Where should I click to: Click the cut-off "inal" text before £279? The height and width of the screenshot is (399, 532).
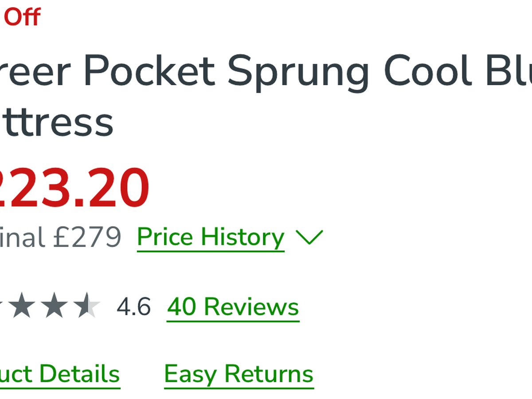pos(22,238)
